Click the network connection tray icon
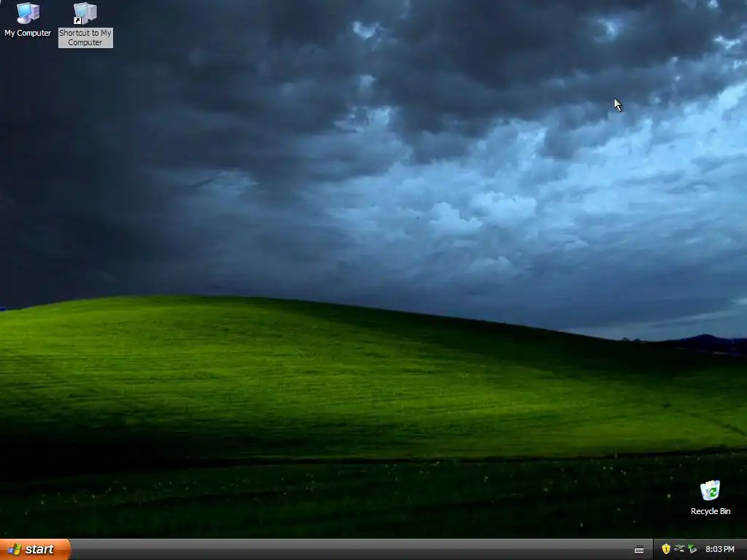Image resolution: width=747 pixels, height=560 pixels. [x=679, y=549]
